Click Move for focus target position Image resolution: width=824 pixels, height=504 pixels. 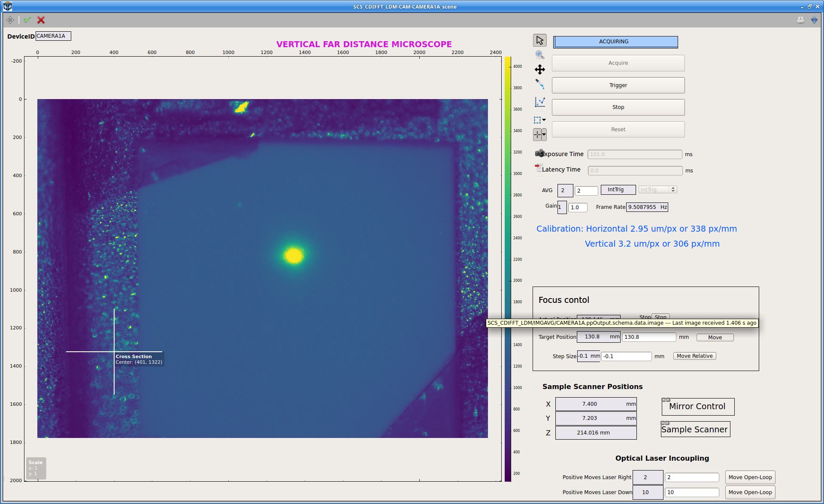point(715,338)
